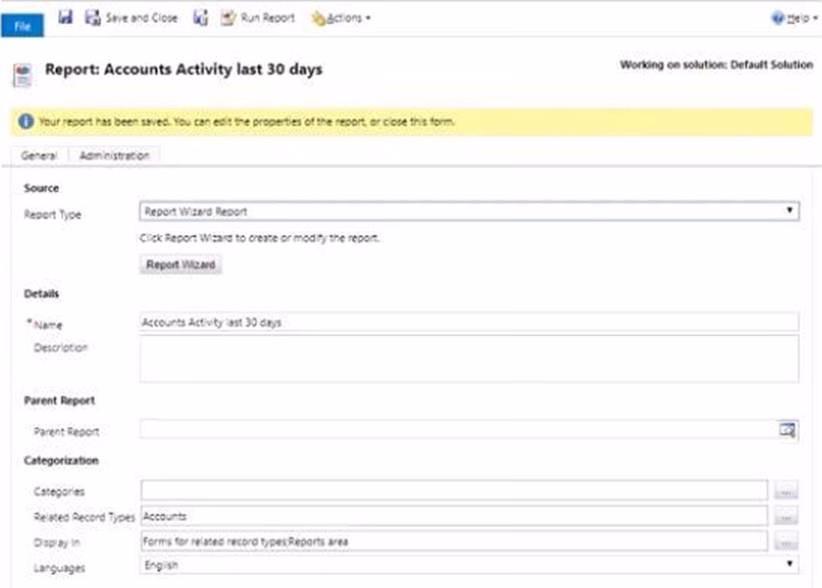Open the Categories selector ellipsis button

coord(786,491)
